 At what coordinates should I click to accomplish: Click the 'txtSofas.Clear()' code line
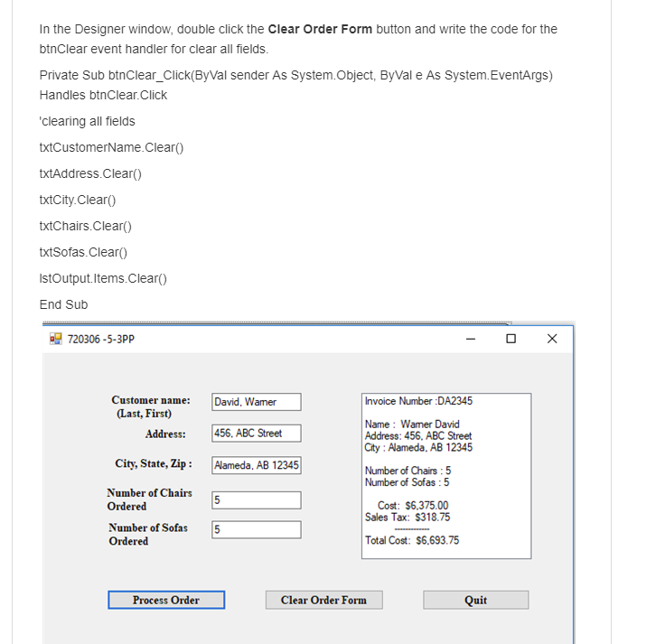click(83, 252)
